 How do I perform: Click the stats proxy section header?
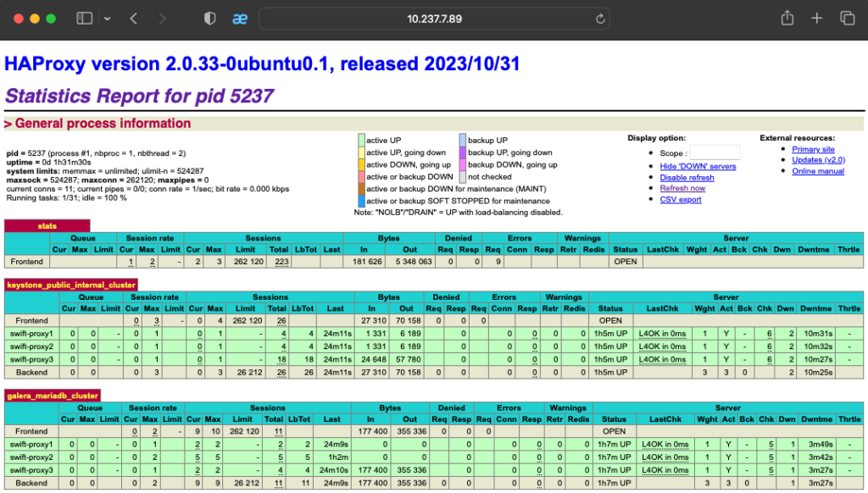[x=47, y=226]
